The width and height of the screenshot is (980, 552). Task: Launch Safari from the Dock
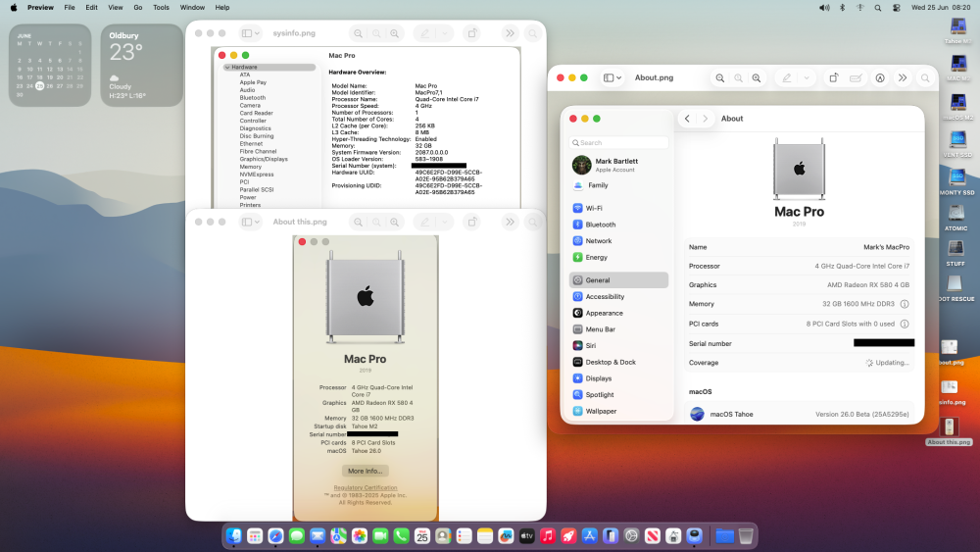tap(275, 535)
